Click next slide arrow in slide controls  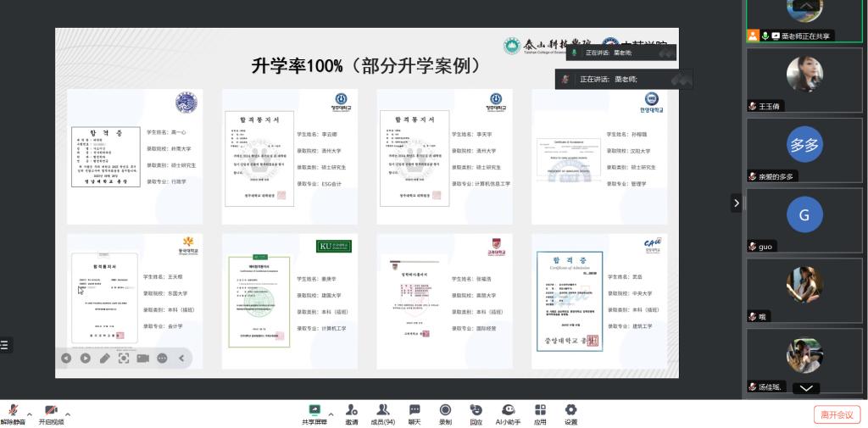[x=86, y=358]
